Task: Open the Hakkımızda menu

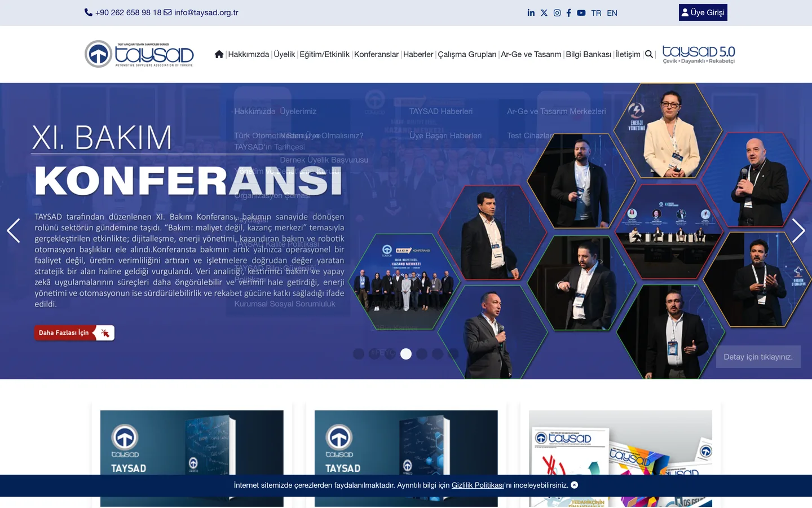Action: pos(249,54)
